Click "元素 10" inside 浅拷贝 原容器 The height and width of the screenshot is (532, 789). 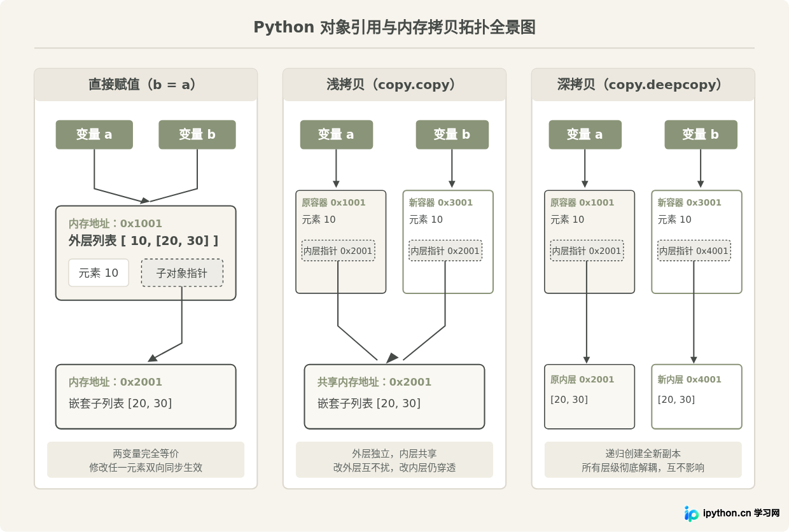tap(319, 220)
